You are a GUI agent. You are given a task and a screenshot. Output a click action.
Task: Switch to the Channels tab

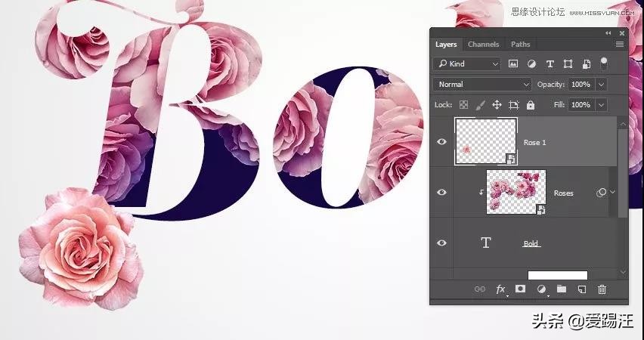pos(484,45)
